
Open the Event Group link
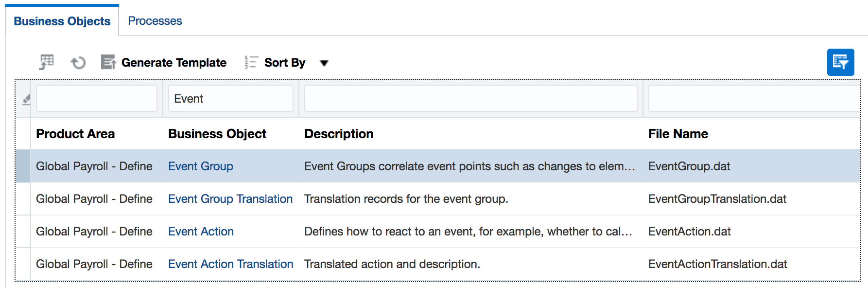[x=200, y=166]
